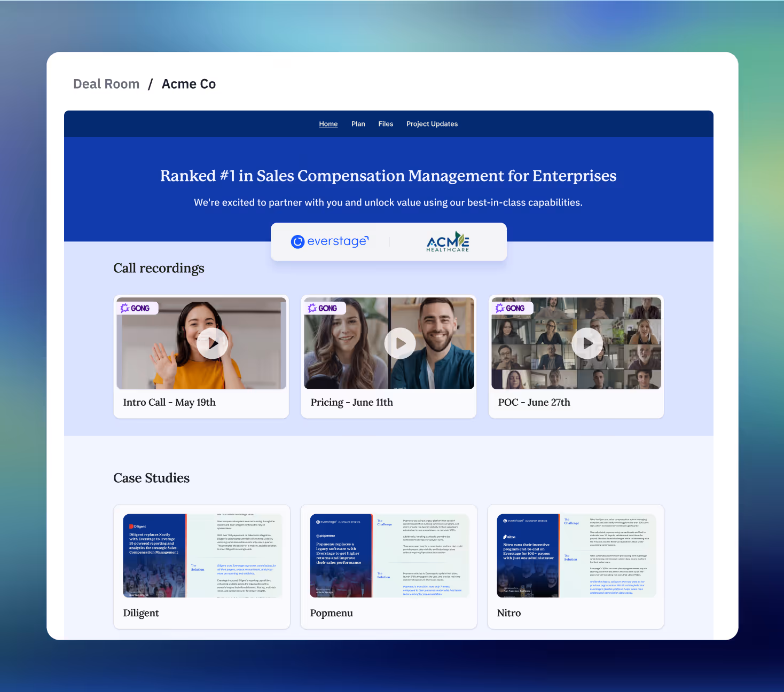Viewport: 784px width, 692px height.
Task: Open the Diligent case study thumbnail
Action: point(202,556)
